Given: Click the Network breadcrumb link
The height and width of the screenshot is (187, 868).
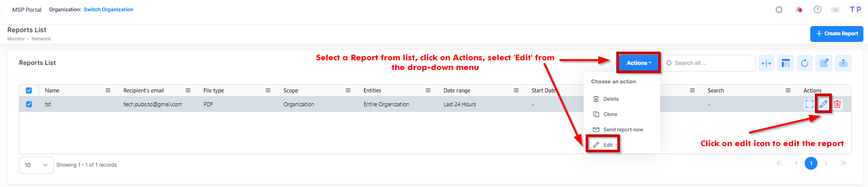Looking at the screenshot, I should [x=41, y=39].
